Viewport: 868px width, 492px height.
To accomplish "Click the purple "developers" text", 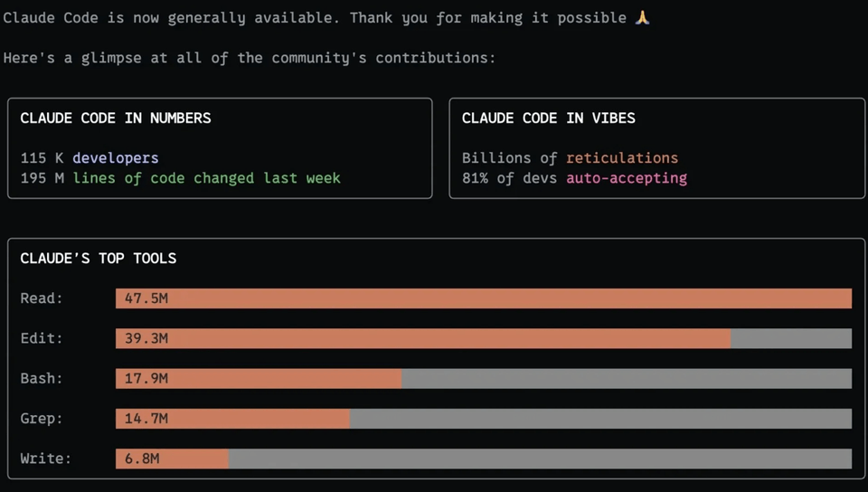I will click(x=115, y=157).
